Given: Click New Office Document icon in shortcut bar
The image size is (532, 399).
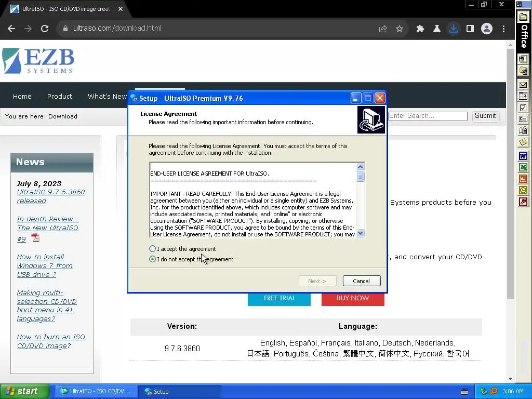Looking at the screenshot, I should [x=523, y=59].
